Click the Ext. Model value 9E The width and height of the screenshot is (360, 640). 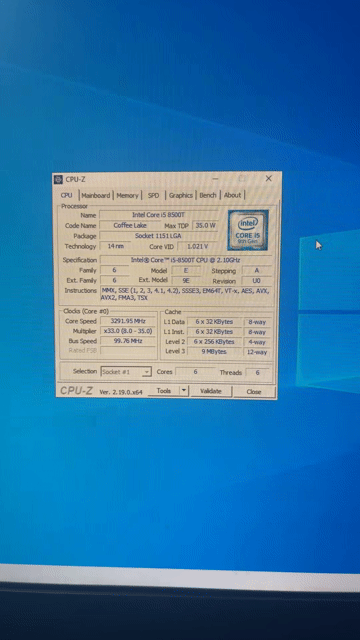[186, 280]
